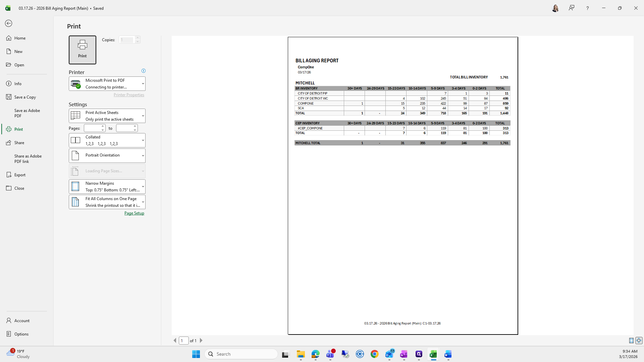The height and width of the screenshot is (362, 644).
Task: Open user account profile picture
Action: pyautogui.click(x=555, y=8)
